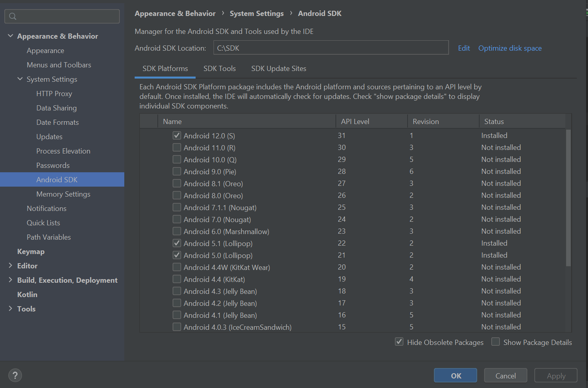Click the OK button
The height and width of the screenshot is (388, 588).
click(x=455, y=376)
